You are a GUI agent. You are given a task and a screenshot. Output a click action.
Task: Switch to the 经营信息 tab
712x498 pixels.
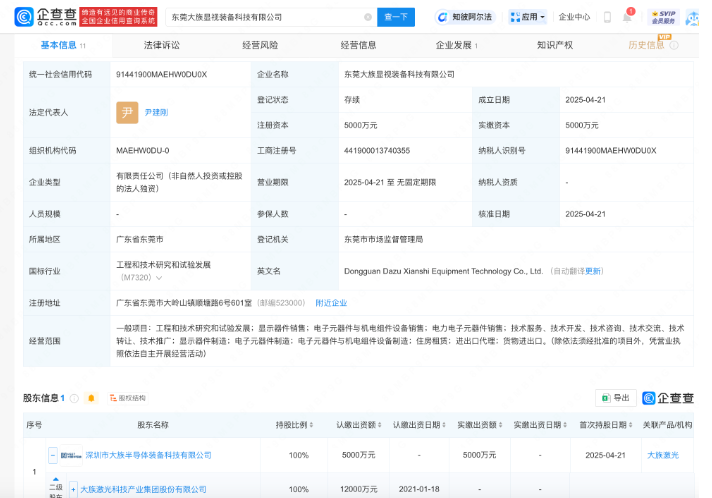click(x=358, y=45)
